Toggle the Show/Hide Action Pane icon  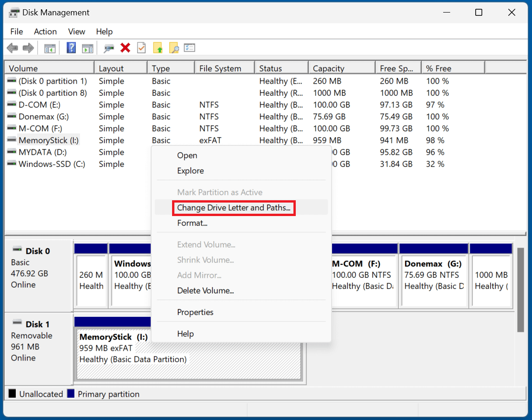tap(88, 47)
